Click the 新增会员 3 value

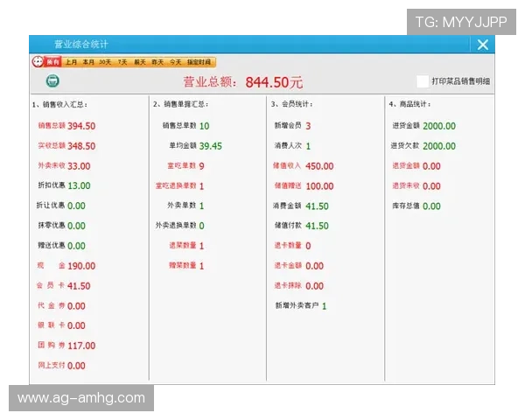pyautogui.click(x=308, y=126)
